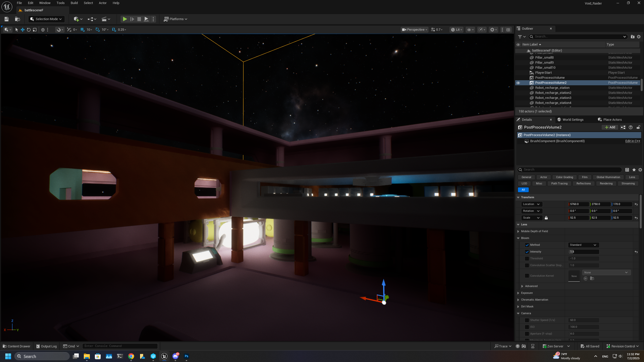
Task: Toggle visibility eye of PostProcessVolume2
Action: point(518,83)
